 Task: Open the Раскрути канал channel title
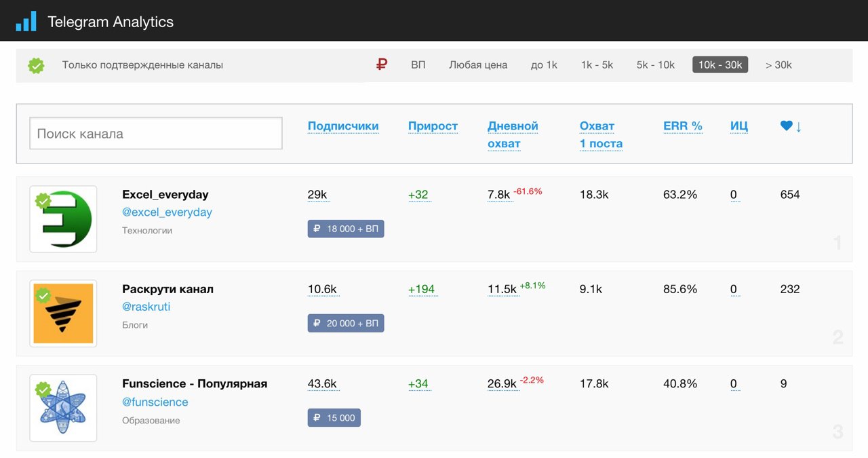tap(167, 289)
